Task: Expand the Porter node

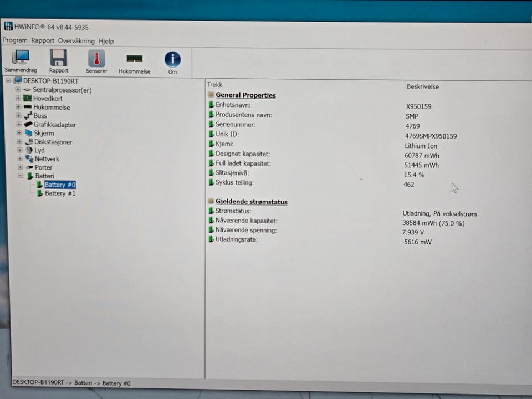Action: pyautogui.click(x=20, y=167)
